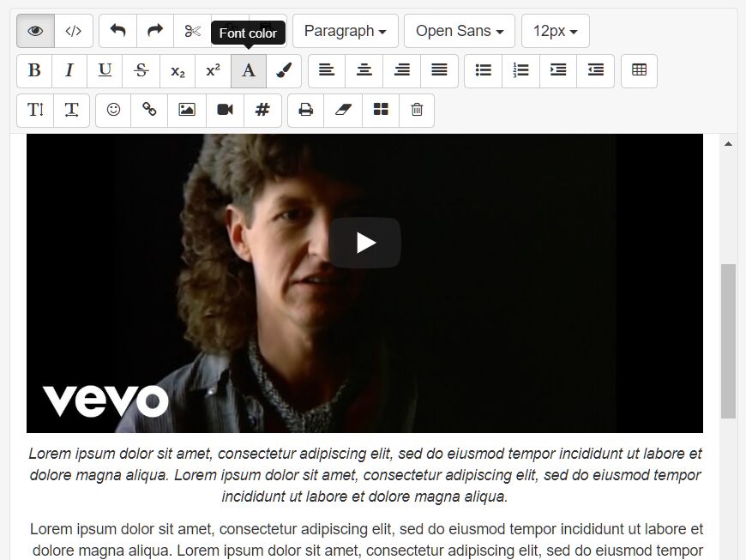Toggle the preview eye button
The image size is (746, 560).
[x=36, y=31]
